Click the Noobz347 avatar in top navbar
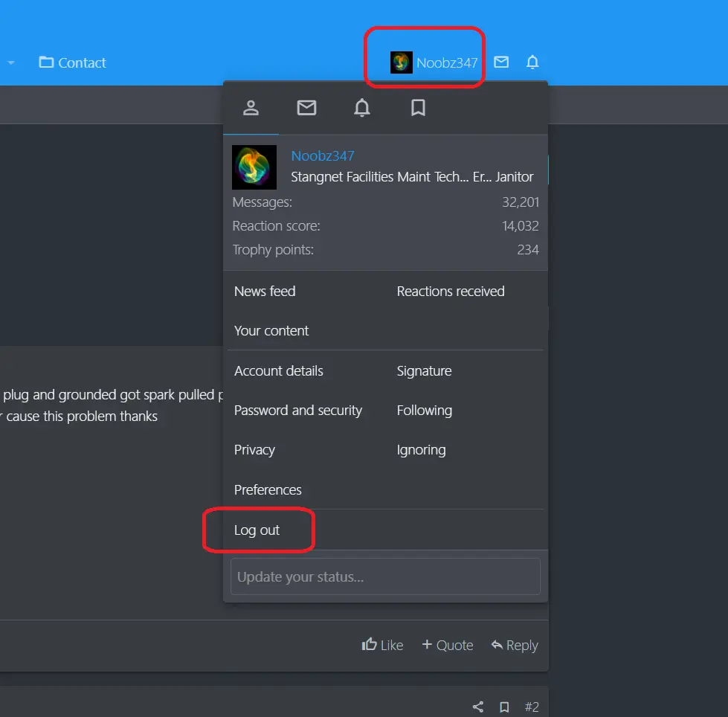728x717 pixels. click(x=401, y=62)
